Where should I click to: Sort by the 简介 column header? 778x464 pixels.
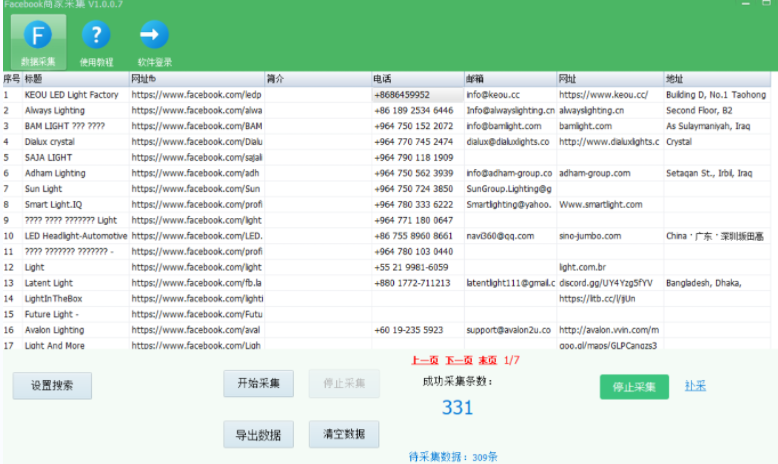pyautogui.click(x=318, y=79)
